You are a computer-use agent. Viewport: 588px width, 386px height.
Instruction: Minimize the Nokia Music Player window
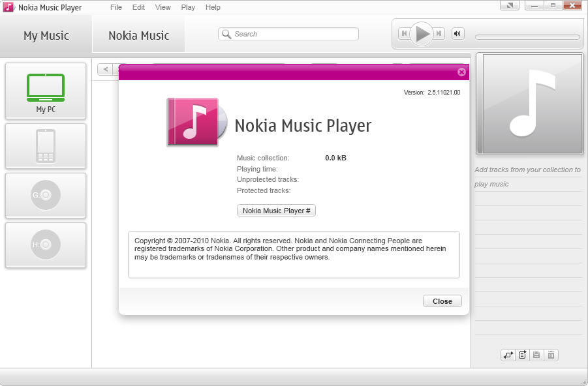point(534,6)
